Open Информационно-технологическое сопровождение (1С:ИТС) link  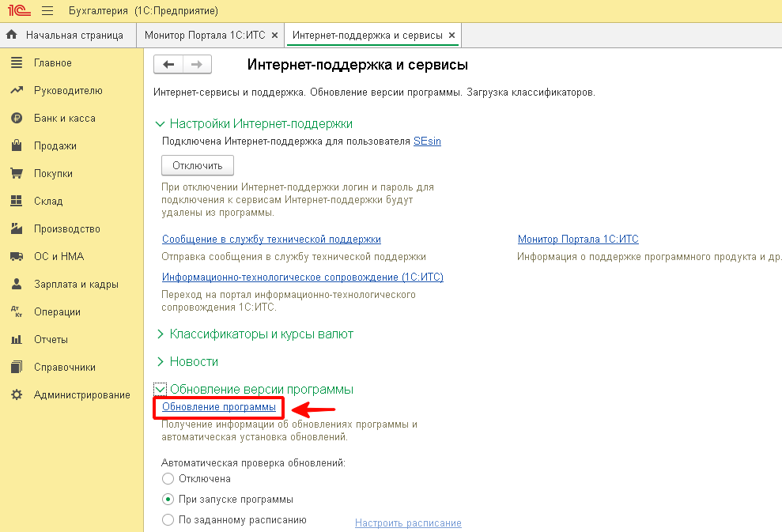[303, 277]
